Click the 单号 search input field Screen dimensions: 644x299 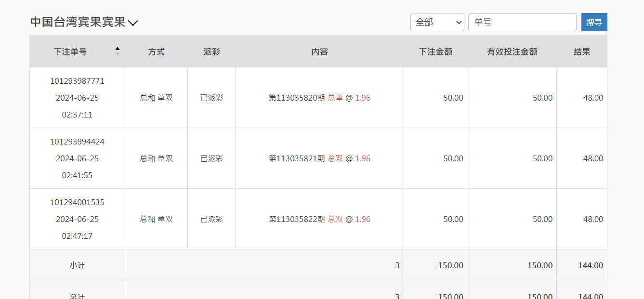coord(522,22)
